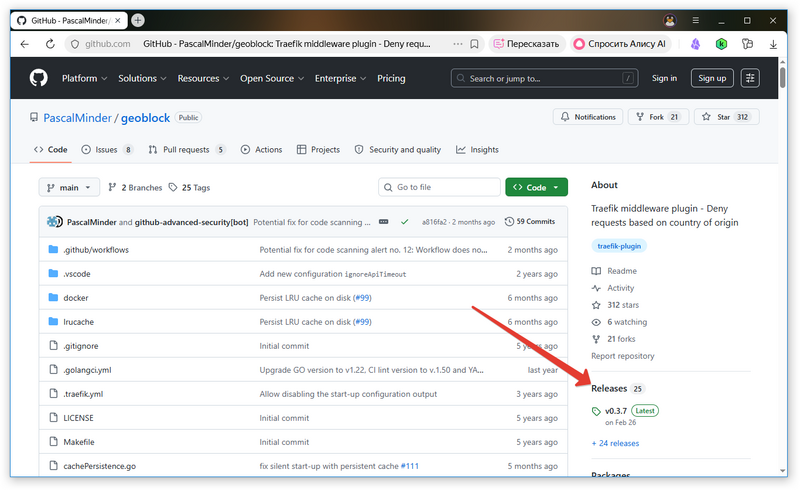The image size is (800, 490).
Task: Click the traefik-plugin topic tag
Action: coord(619,246)
